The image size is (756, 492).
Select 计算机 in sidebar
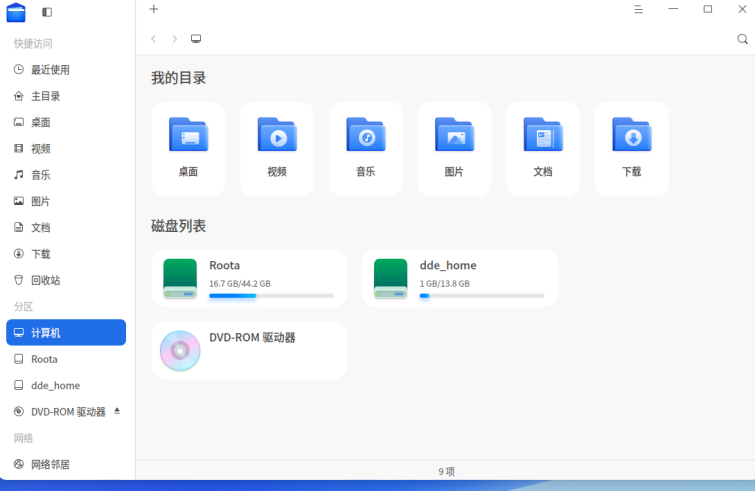[66, 332]
